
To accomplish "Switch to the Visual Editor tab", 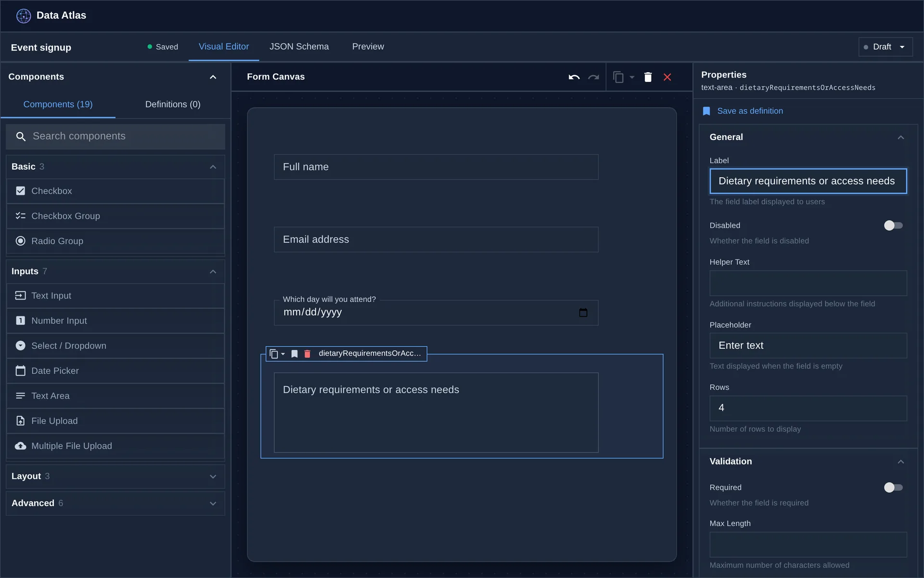I will point(224,47).
